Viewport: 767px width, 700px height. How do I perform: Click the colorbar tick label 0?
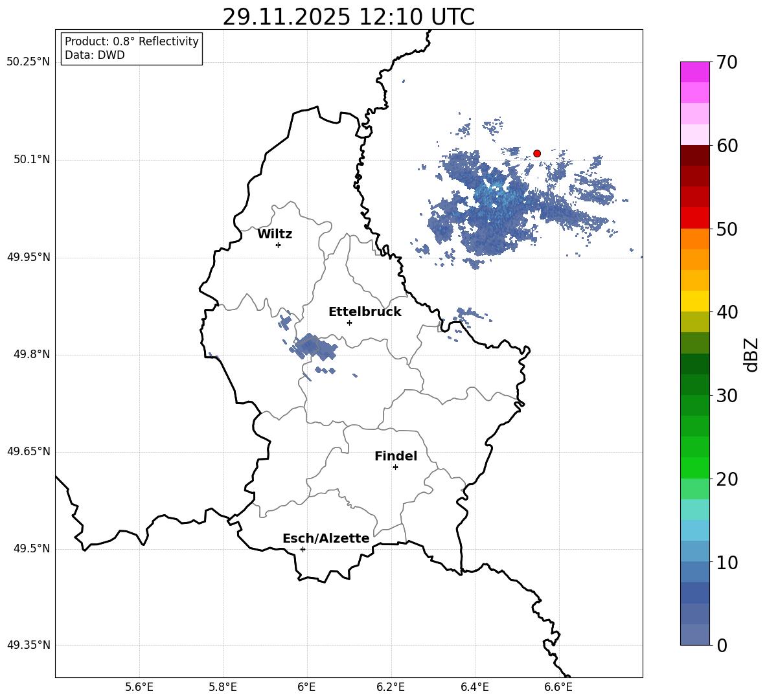722,646
